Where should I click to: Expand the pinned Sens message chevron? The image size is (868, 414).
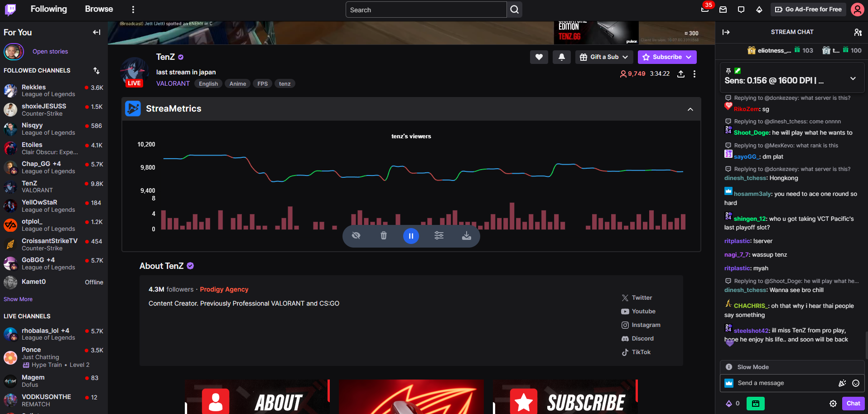click(x=853, y=78)
